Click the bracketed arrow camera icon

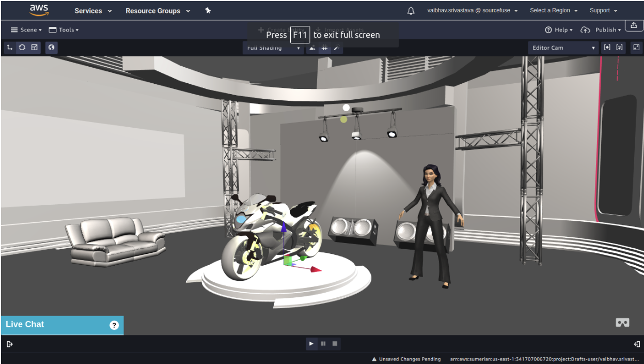(x=619, y=48)
